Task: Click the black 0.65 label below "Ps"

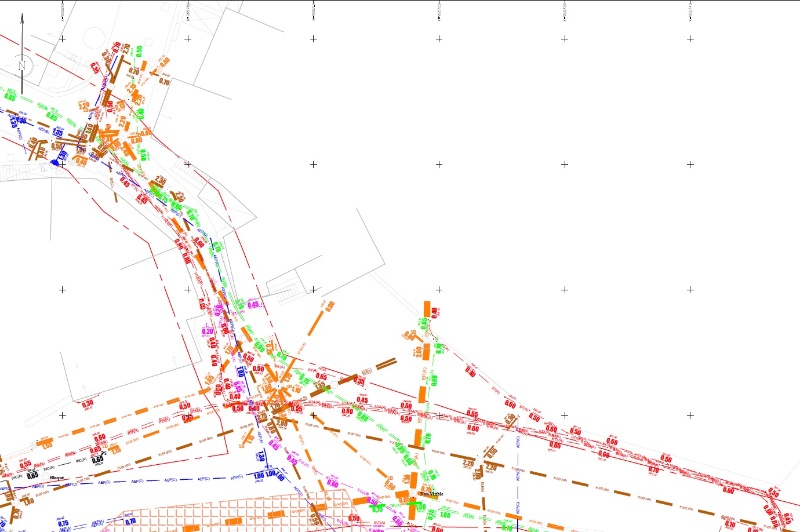Action: pyautogui.click(x=97, y=460)
